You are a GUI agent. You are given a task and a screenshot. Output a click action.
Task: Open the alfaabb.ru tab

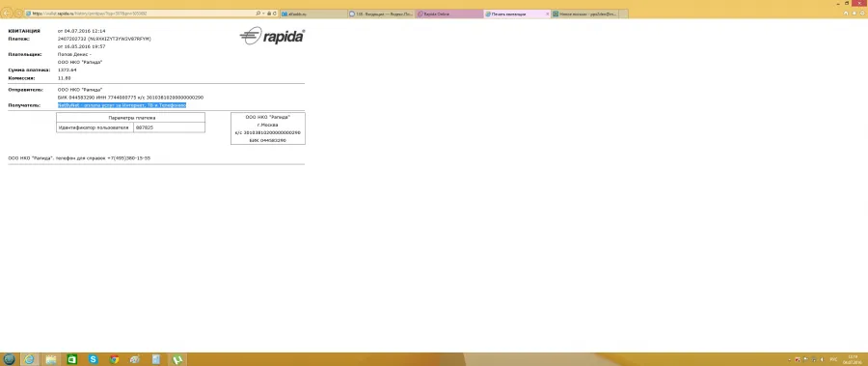(313, 14)
